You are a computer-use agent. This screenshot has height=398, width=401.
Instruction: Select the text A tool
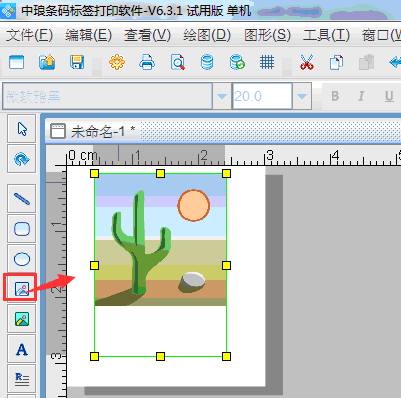pos(22,349)
